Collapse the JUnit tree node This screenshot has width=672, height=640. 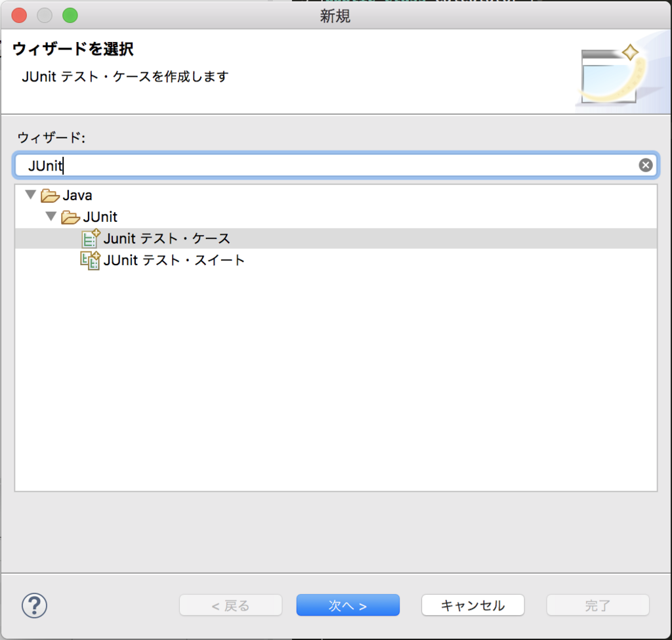[51, 217]
